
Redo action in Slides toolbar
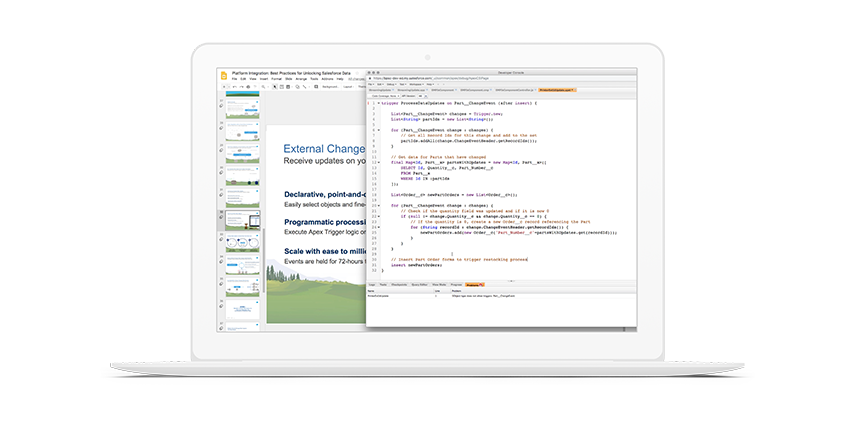pos(242,87)
